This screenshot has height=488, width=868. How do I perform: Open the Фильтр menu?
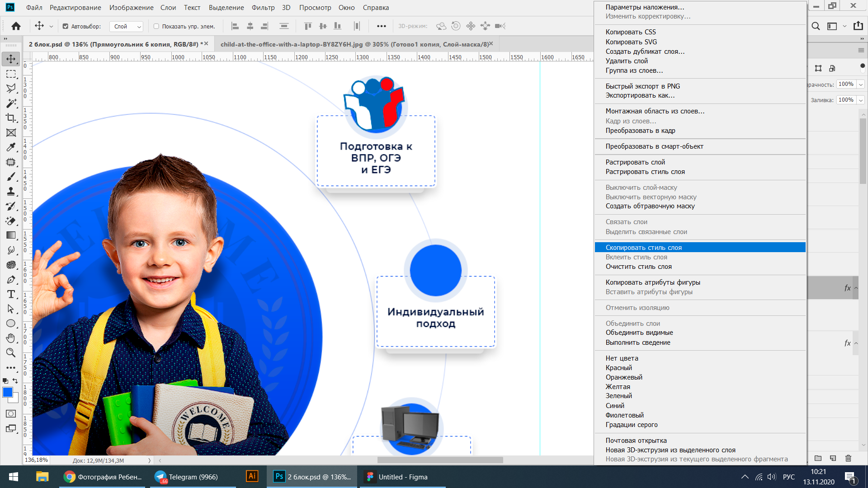[263, 8]
